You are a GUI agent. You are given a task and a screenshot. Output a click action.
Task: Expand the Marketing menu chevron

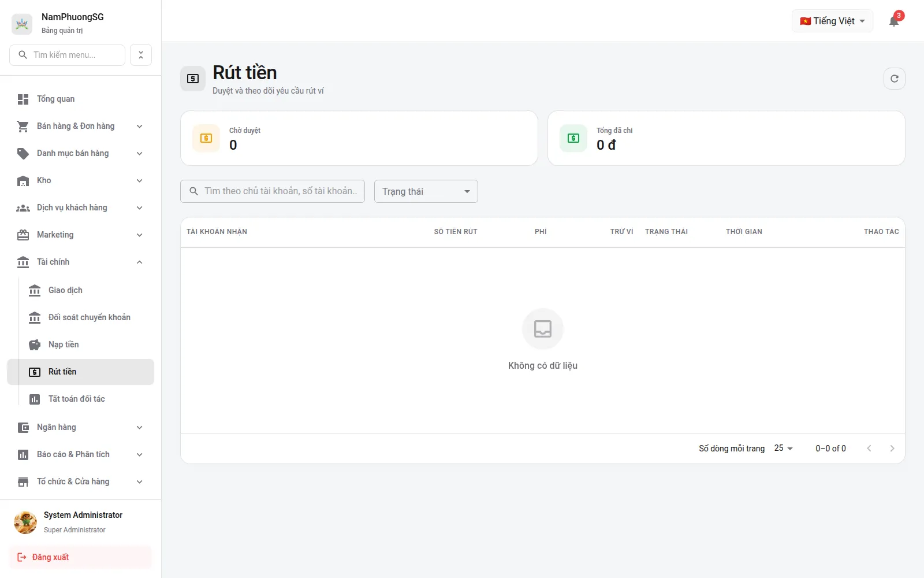139,235
